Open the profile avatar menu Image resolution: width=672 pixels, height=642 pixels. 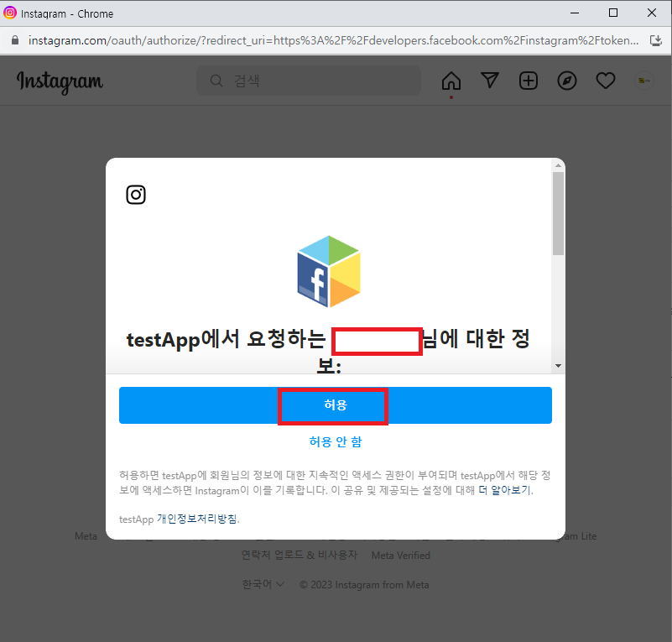643,81
